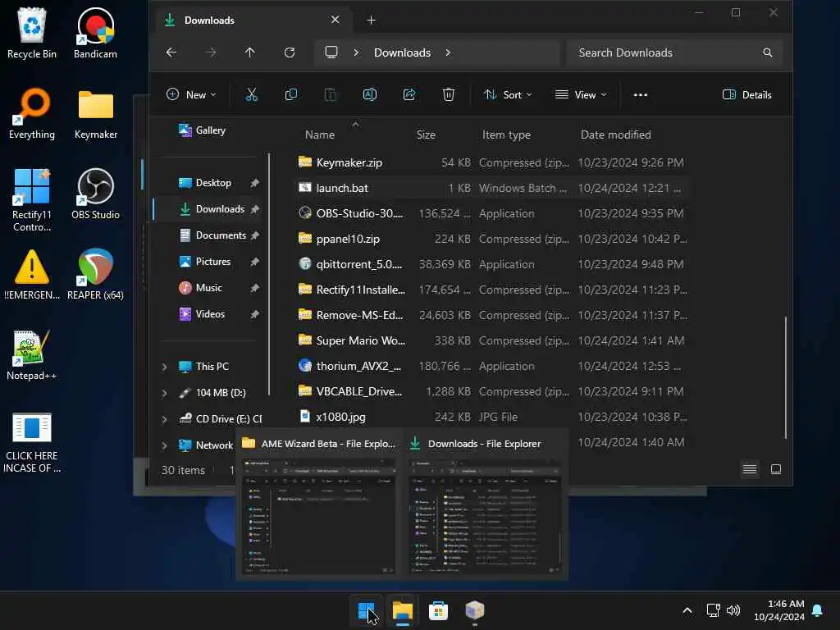Viewport: 840px width, 630px height.
Task: Open the See more three-dots menu
Action: (640, 95)
